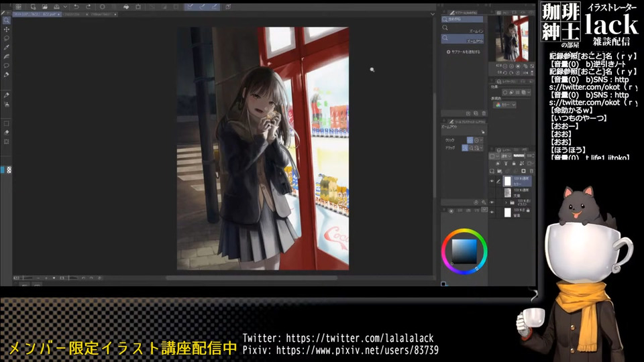
Task: Select the highlighted click zoom-in option
Action: coord(470,140)
